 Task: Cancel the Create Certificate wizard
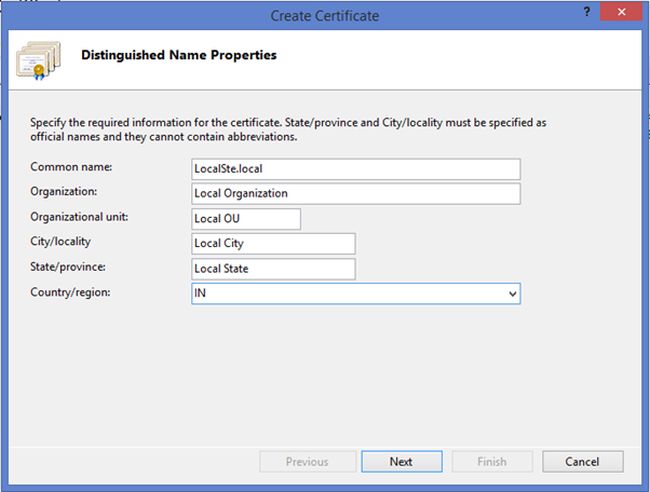[x=583, y=462]
